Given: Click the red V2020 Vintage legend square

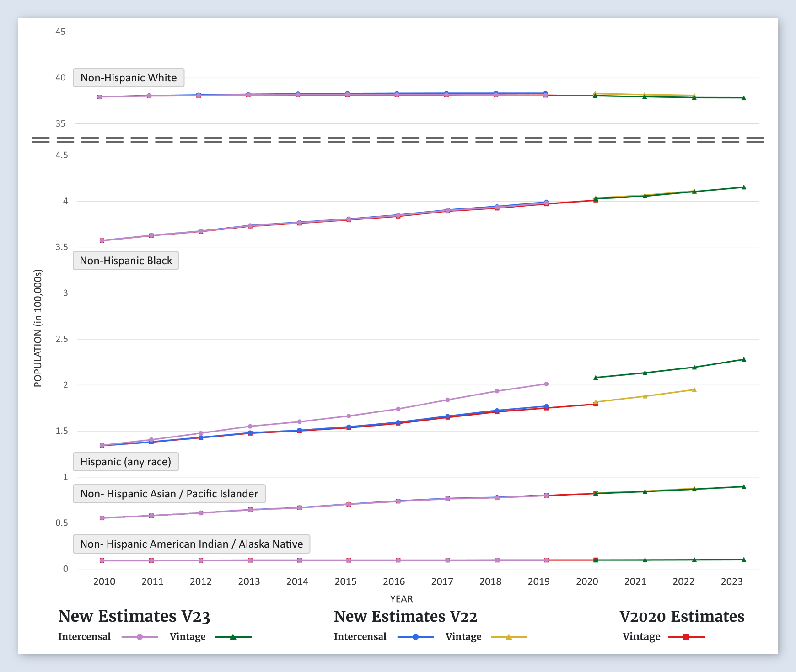Looking at the screenshot, I should coord(686,637).
